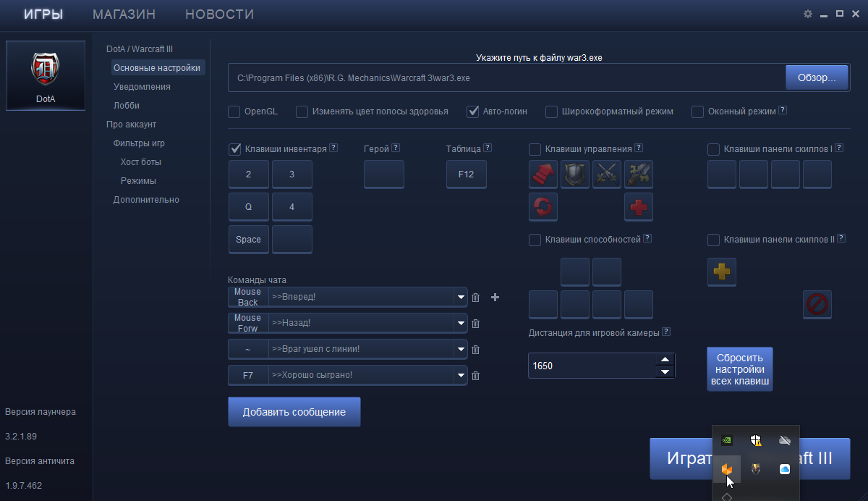868x501 pixels.
Task: Click plus icon next to '>>Вперед!' row
Action: pos(495,297)
